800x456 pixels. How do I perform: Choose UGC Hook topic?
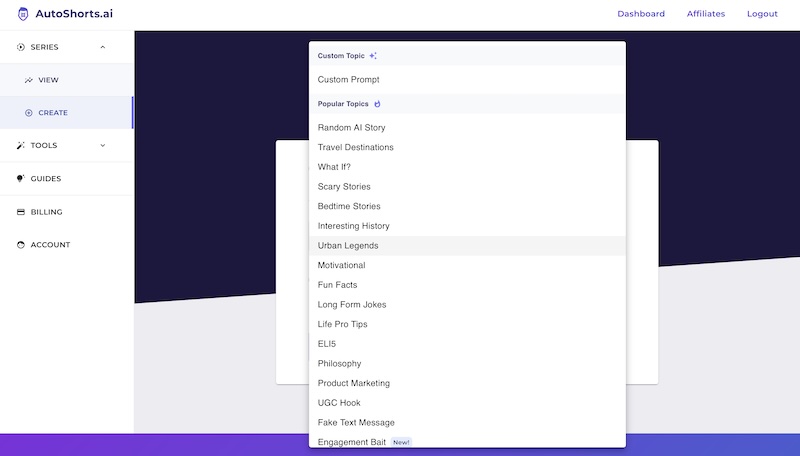tap(467, 403)
